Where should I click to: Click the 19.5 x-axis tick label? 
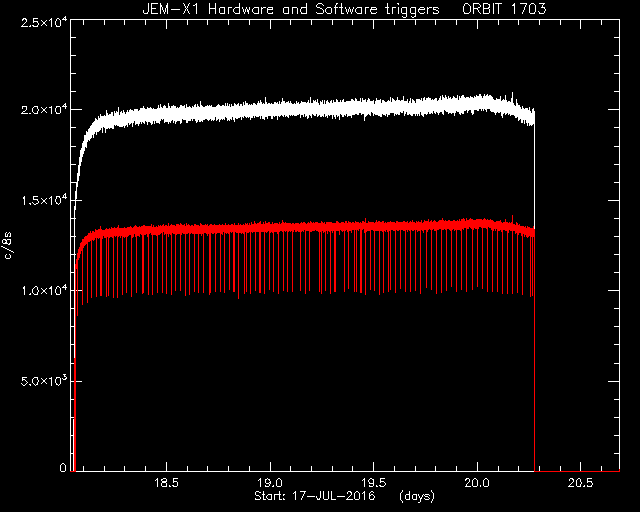[x=374, y=483]
